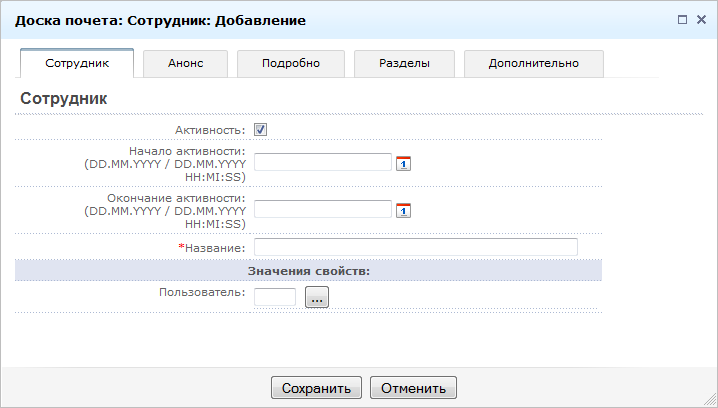718x408 pixels.
Task: Select the Сотрудник tab
Action: (77, 63)
